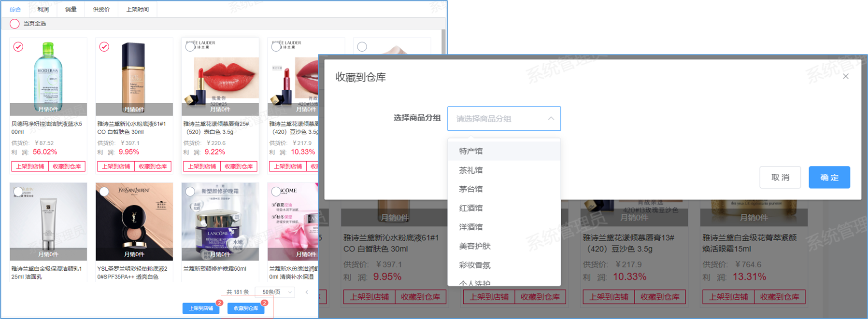This screenshot has height=319, width=868.
Task: Click 收藏到仓库 under 唇膏13# (420) behind dialog
Action: (x=660, y=297)
